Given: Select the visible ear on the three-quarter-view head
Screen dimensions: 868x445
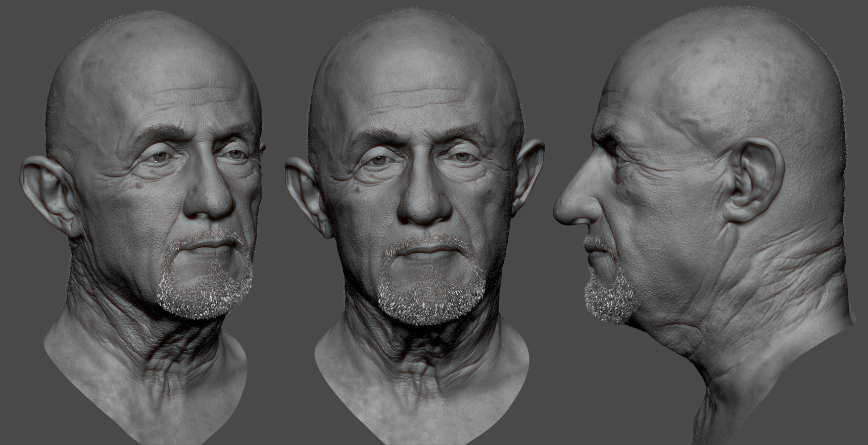Looking at the screenshot, I should click(50, 195).
